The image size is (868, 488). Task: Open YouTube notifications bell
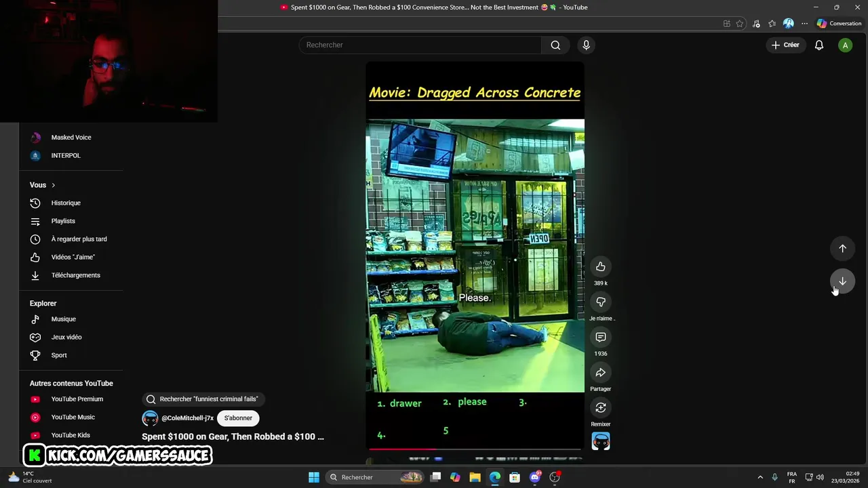click(x=819, y=45)
